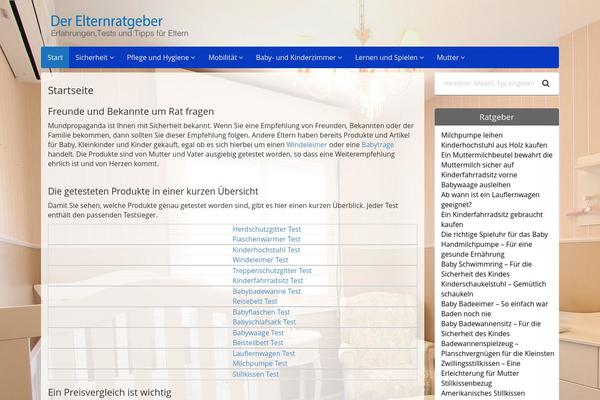Open the Babytrage inline link
Viewport: 600px width, 400px height.
(377, 145)
